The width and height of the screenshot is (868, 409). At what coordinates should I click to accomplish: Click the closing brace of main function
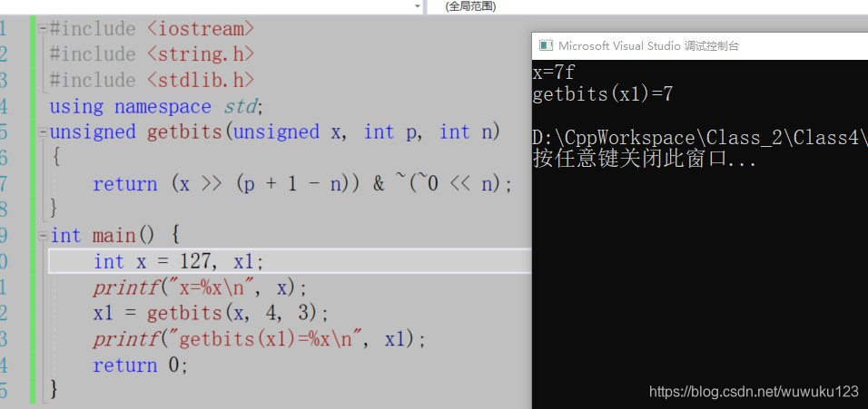(x=54, y=389)
